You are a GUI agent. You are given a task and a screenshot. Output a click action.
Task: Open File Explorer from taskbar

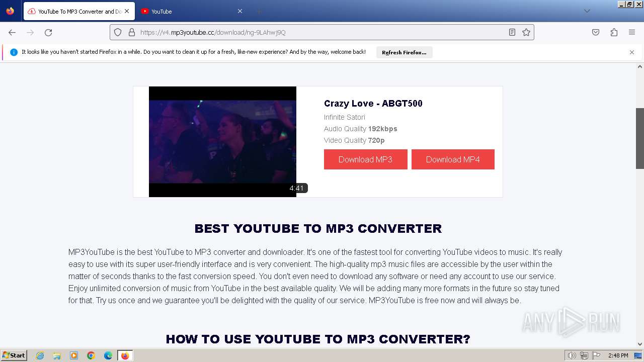[57, 355]
